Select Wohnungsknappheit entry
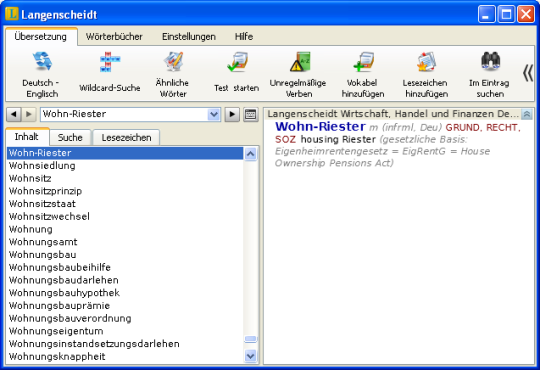Image resolution: width=540 pixels, height=370 pixels. [125, 357]
